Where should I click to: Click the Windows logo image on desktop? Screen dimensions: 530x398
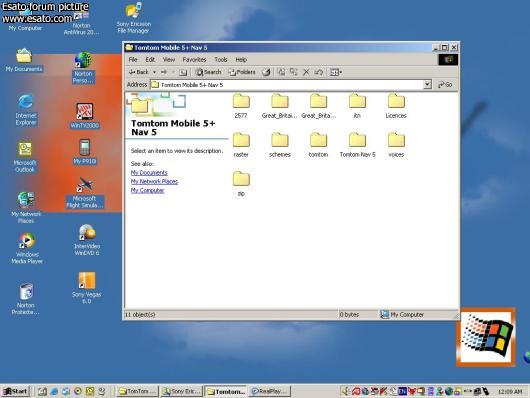(x=486, y=336)
